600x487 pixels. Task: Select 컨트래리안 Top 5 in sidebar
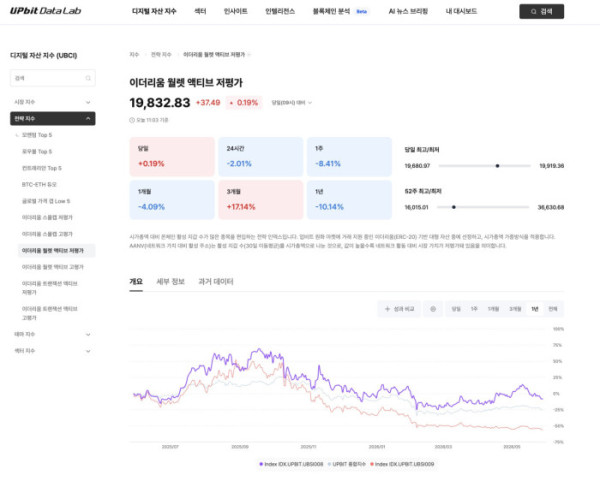(41, 168)
